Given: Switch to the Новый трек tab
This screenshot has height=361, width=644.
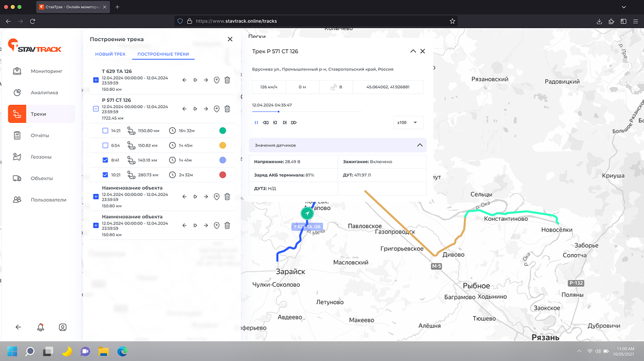Looking at the screenshot, I should [110, 54].
